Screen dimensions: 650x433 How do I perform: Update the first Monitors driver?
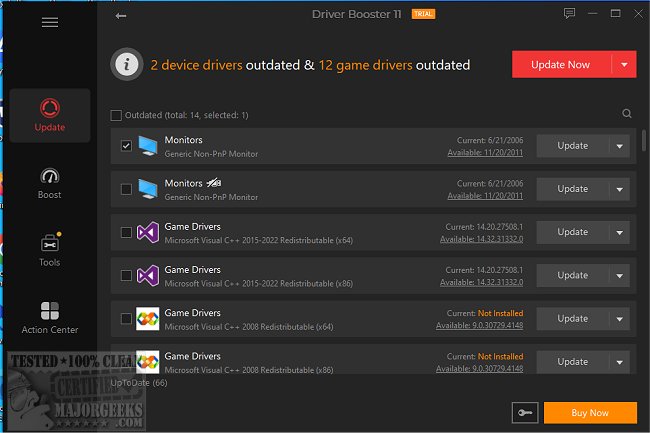click(x=573, y=146)
